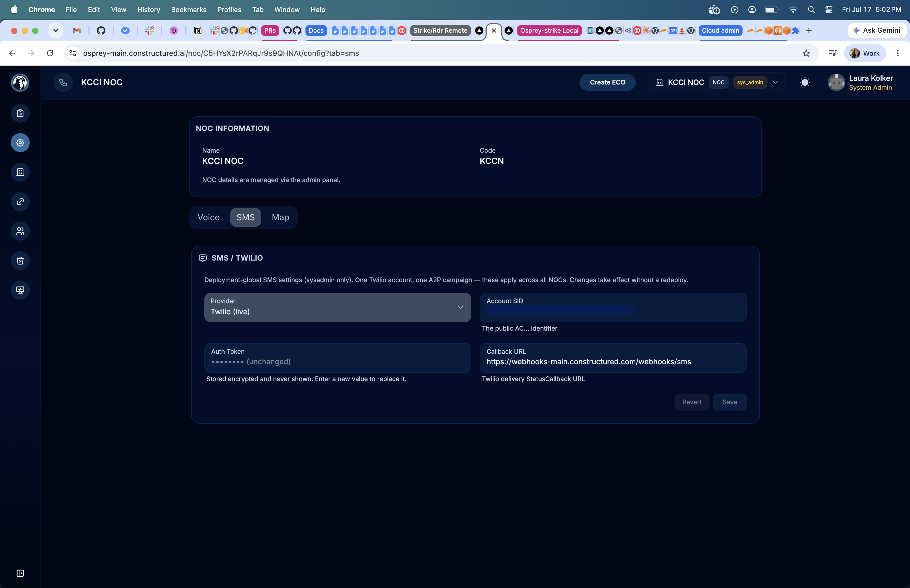
Task: Open the pinned blue checkmark tab
Action: (125, 31)
